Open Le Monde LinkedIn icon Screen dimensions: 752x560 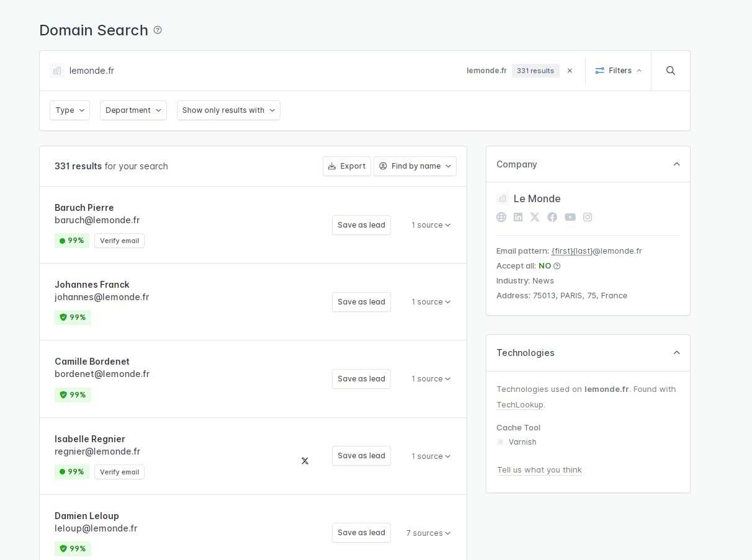pyautogui.click(x=518, y=217)
